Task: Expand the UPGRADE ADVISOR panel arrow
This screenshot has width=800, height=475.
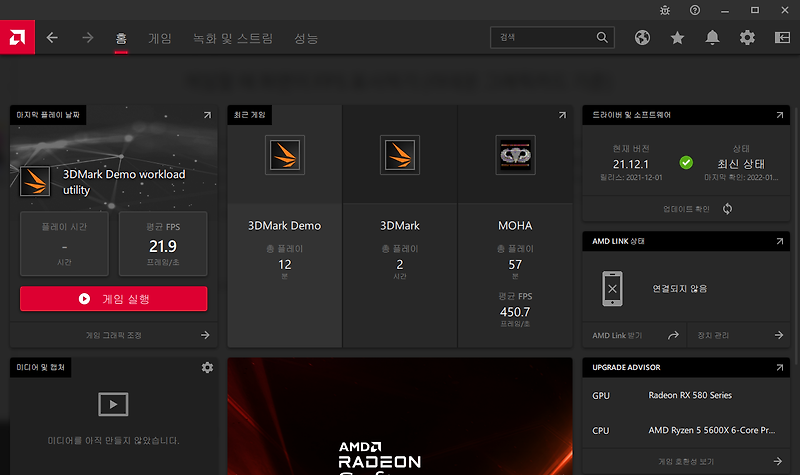Action: point(780,367)
